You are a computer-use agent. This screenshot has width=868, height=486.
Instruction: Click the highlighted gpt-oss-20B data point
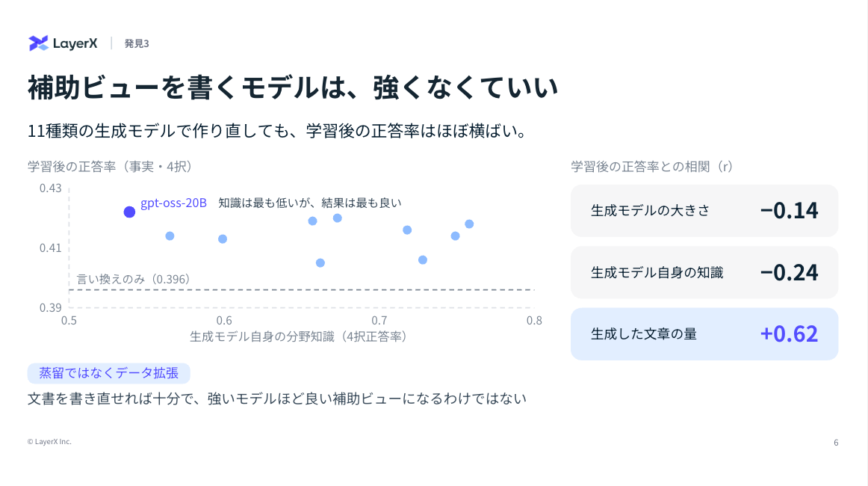[x=129, y=212]
